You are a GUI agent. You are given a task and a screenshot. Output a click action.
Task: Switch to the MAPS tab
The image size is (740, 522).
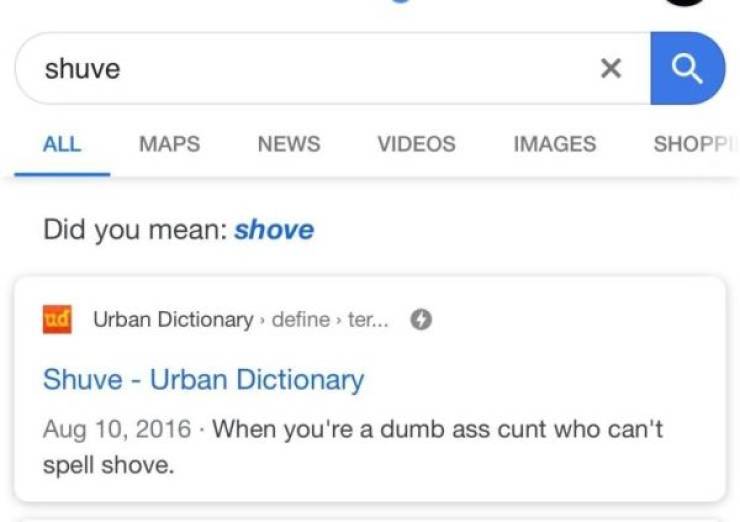(169, 144)
